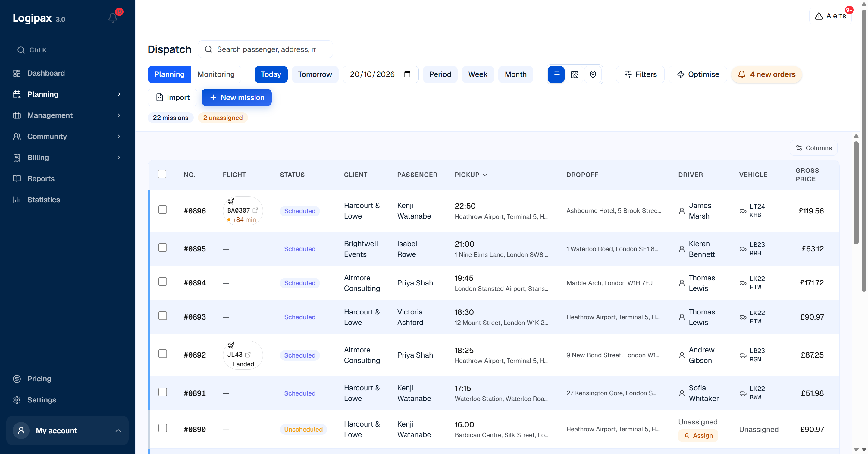Click the Statistics bar chart icon
This screenshot has width=868, height=454.
click(x=17, y=200)
